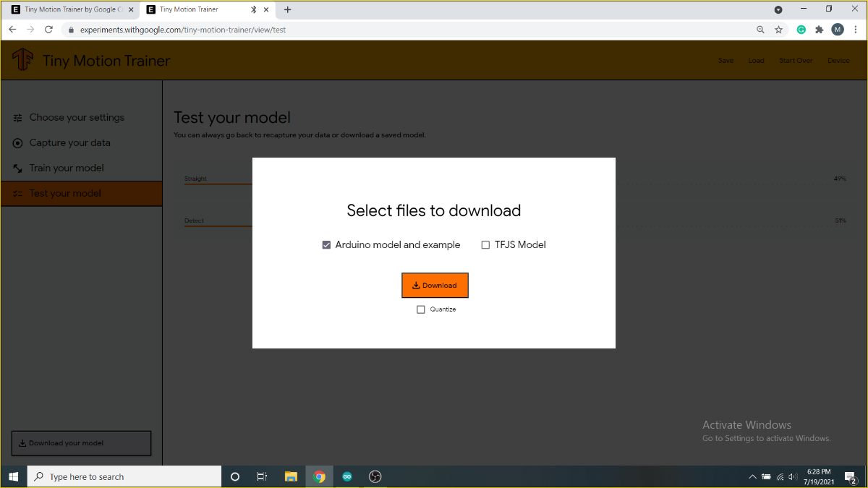Click the Select files to download heading

(x=434, y=211)
